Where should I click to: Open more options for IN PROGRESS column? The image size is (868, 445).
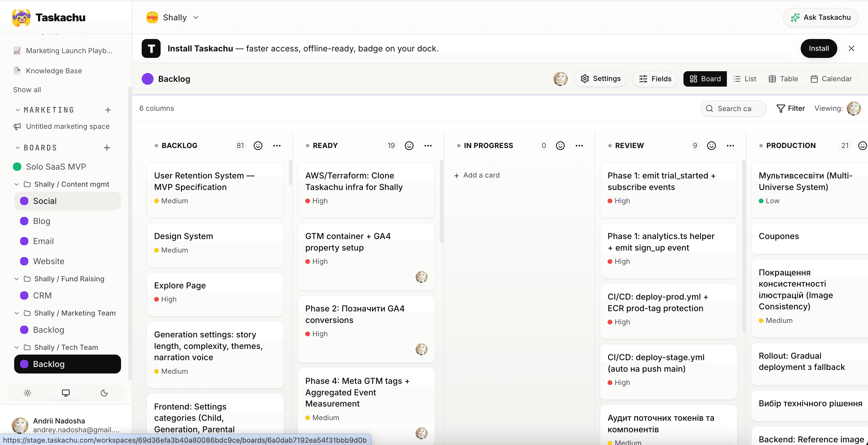(579, 146)
